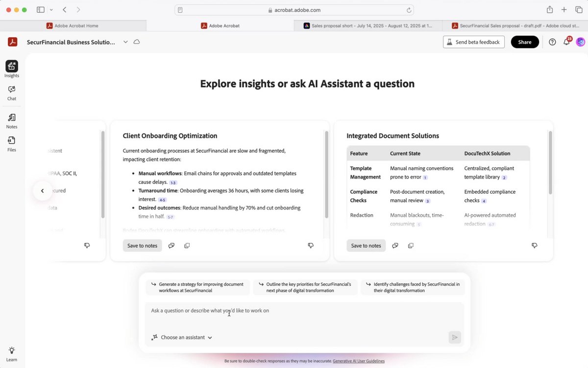Click the Safari address bar
The width and height of the screenshot is (588, 368).
(294, 10)
